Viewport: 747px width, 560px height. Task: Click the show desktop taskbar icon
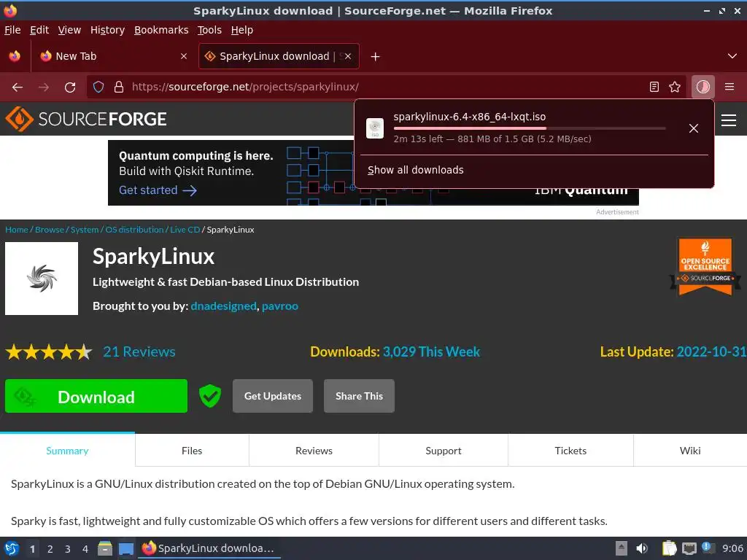pos(125,548)
